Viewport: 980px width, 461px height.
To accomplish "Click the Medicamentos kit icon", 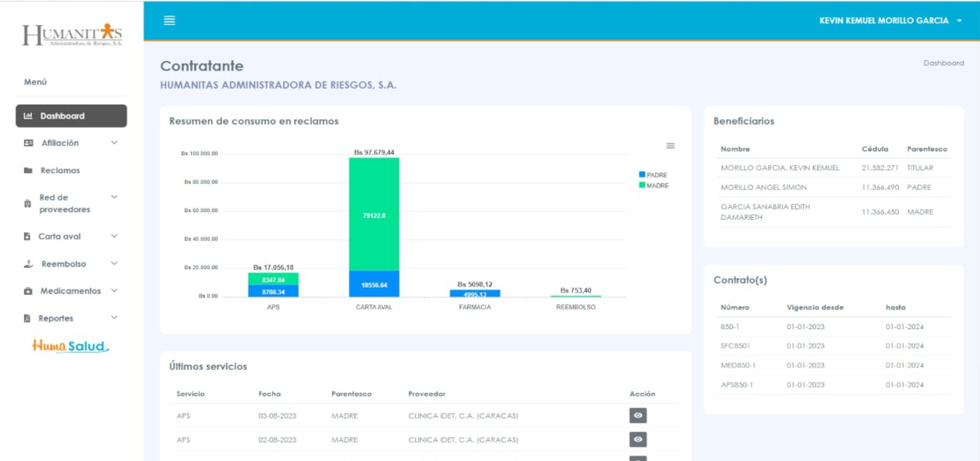I will pyautogui.click(x=28, y=291).
